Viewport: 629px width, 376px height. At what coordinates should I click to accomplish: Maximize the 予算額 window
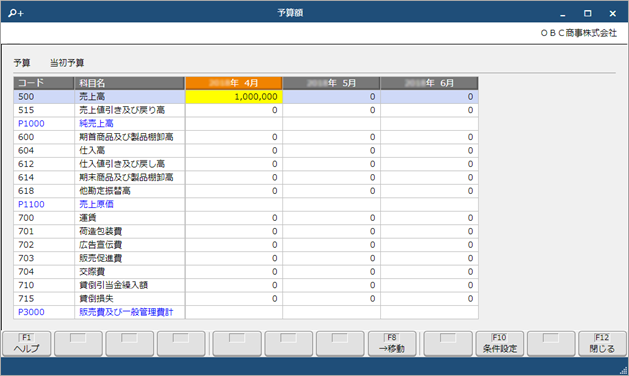(588, 14)
